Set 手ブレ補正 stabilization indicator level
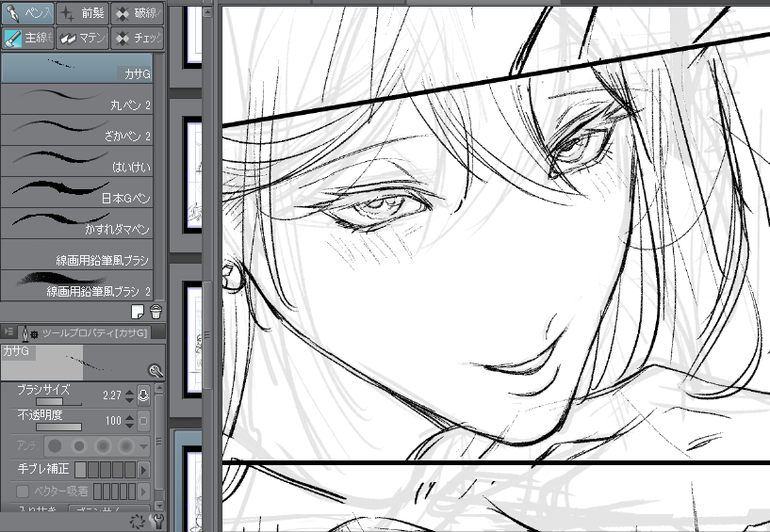 (x=106, y=470)
